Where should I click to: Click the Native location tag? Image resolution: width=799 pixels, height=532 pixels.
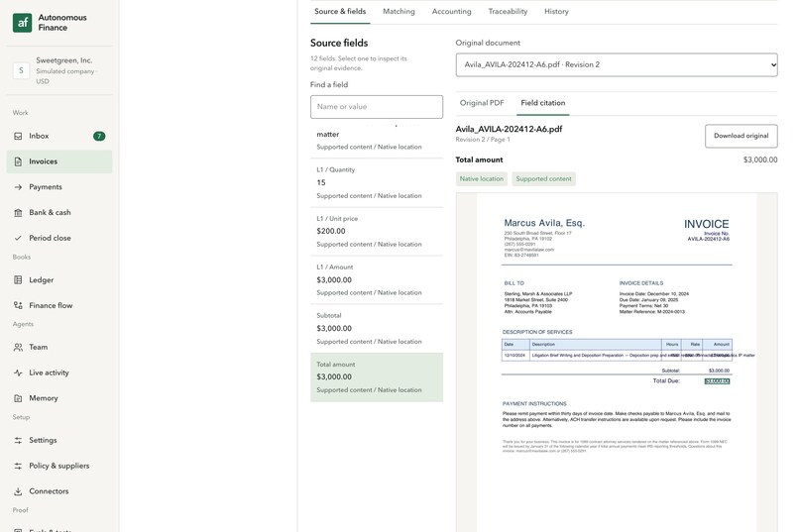tap(482, 178)
